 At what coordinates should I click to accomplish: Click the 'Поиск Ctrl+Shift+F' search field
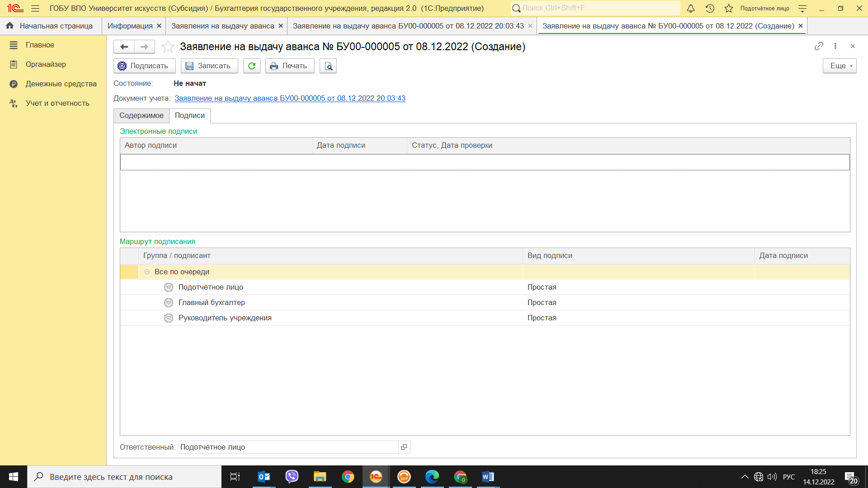pos(597,8)
